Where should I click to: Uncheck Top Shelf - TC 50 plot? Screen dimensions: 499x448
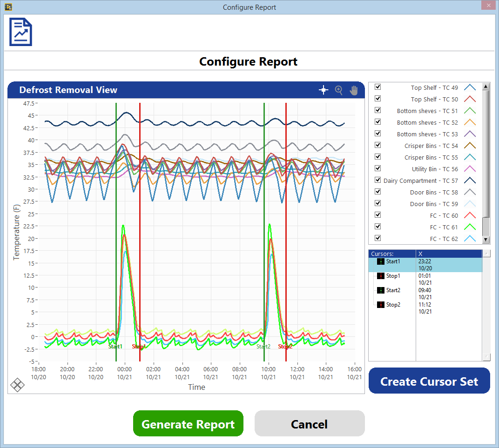[378, 99]
